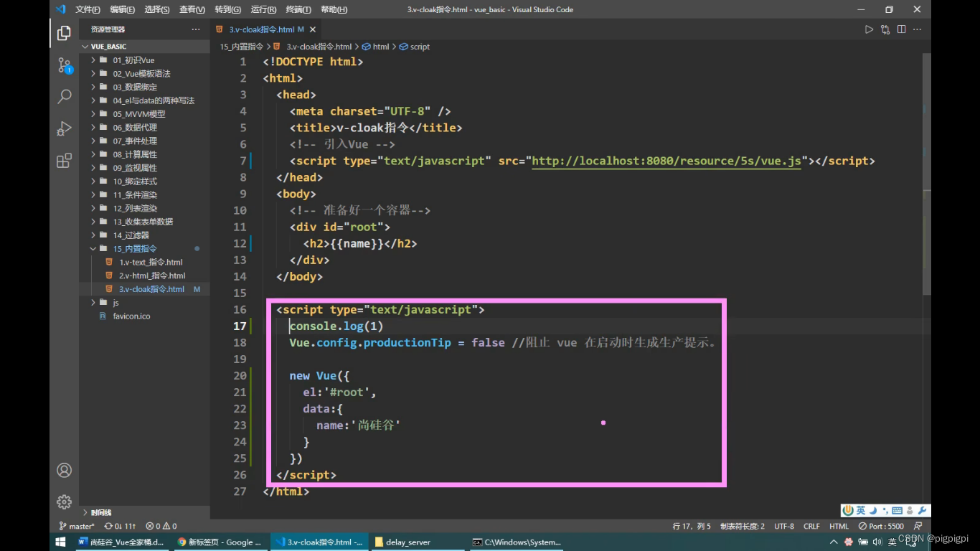Change UTF-8 encoding in status bar

click(x=784, y=526)
